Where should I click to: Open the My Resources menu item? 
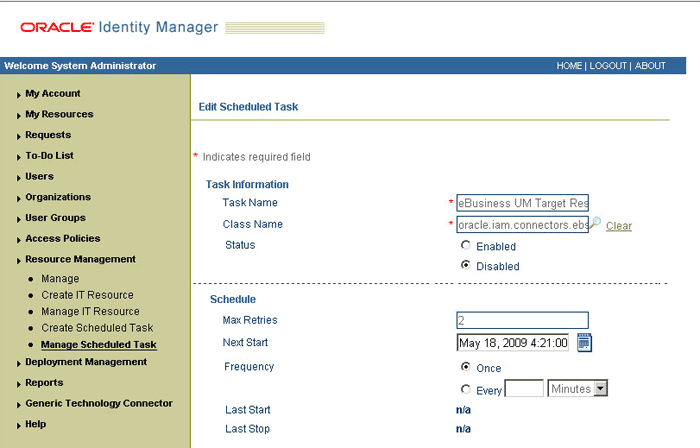click(59, 114)
